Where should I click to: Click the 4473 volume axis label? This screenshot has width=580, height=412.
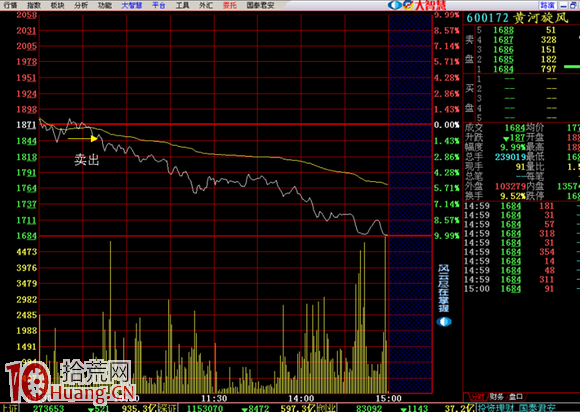27,252
